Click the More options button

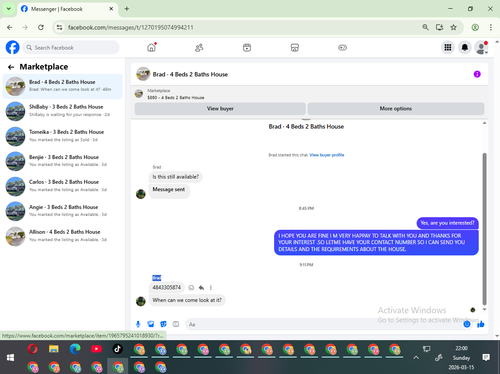pyautogui.click(x=396, y=109)
